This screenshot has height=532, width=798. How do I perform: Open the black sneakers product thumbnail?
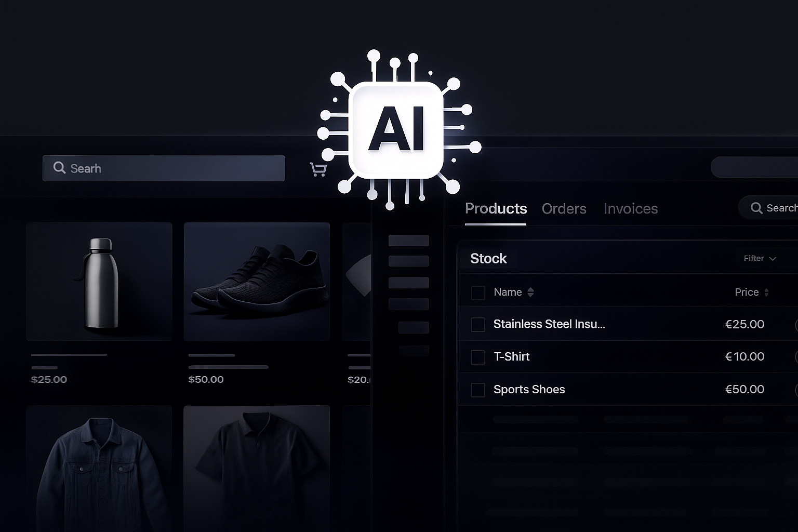[257, 282]
